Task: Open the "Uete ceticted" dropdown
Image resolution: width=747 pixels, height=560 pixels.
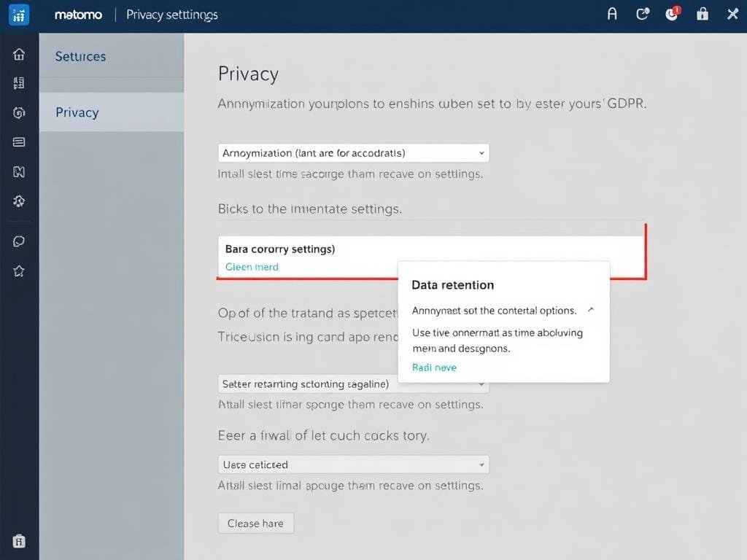Action: (x=354, y=464)
